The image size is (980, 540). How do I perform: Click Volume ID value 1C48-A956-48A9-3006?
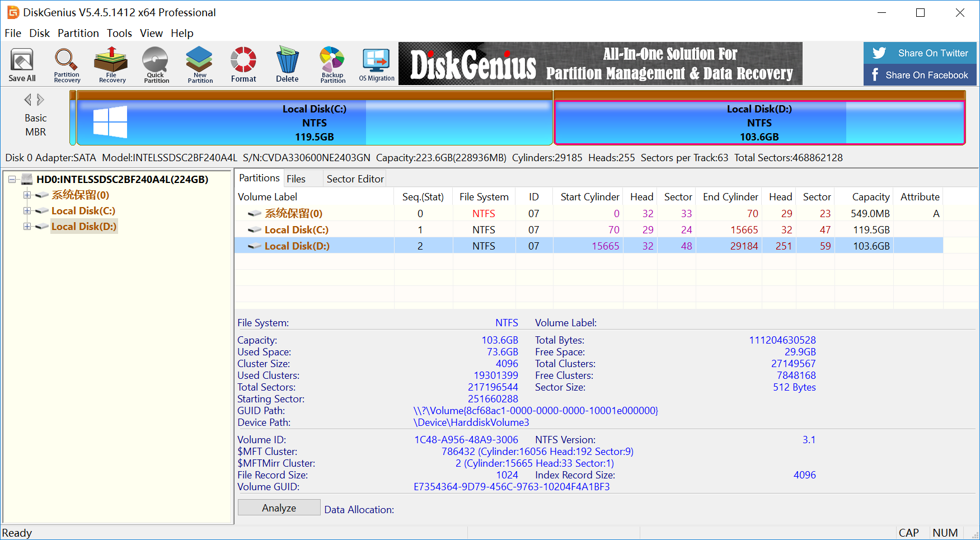coord(466,439)
